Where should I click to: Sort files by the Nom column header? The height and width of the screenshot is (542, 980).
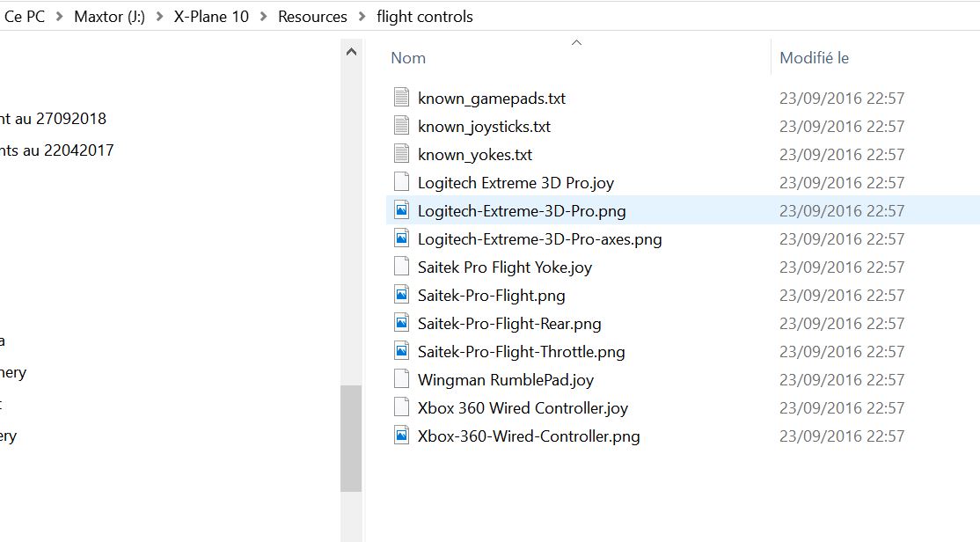tap(408, 57)
